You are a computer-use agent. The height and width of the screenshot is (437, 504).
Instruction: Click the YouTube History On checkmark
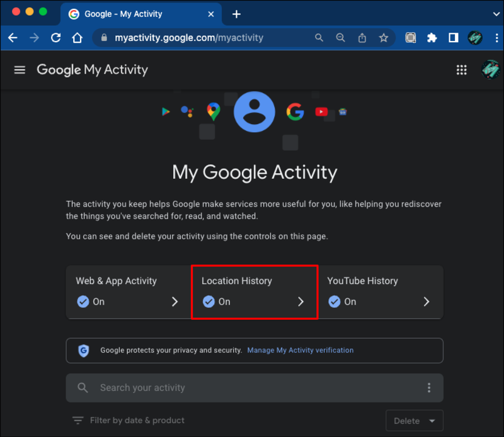coord(335,302)
